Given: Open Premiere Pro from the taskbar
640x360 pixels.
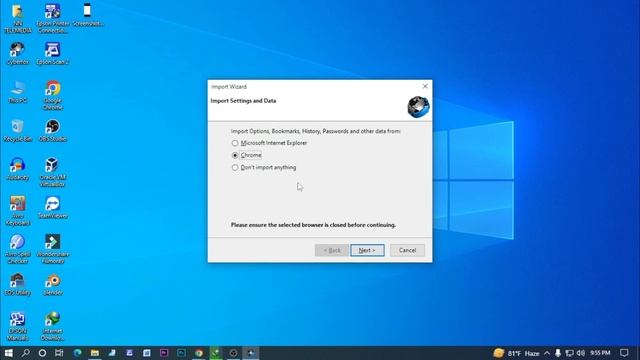Looking at the screenshot, I should pos(164,353).
